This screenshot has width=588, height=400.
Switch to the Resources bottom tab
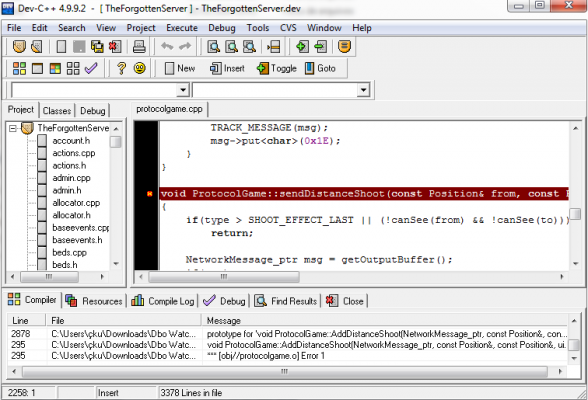(x=94, y=301)
